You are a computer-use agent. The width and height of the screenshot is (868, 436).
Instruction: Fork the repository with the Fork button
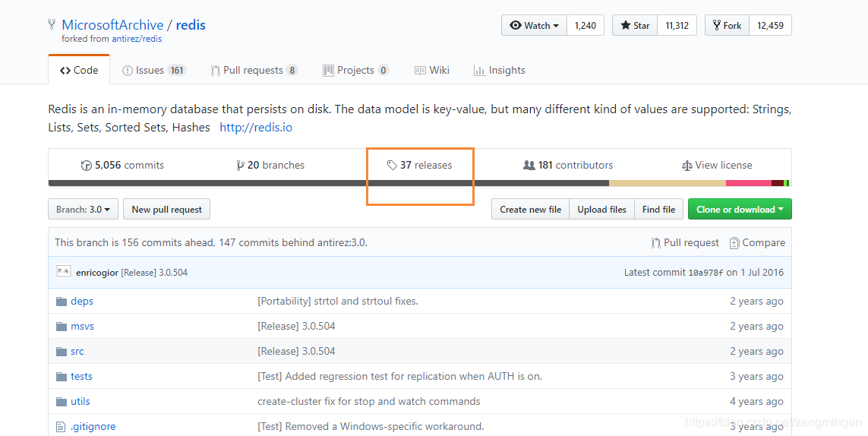[727, 26]
